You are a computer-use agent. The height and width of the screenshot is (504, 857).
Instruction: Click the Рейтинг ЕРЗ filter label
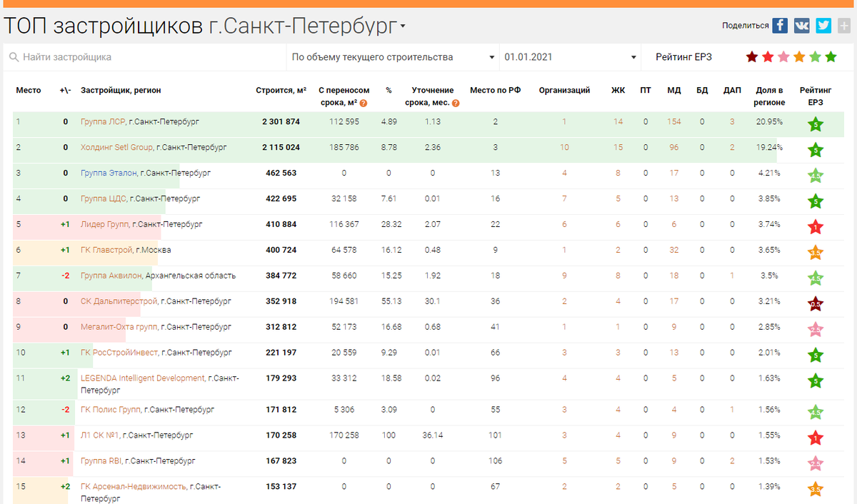[684, 57]
